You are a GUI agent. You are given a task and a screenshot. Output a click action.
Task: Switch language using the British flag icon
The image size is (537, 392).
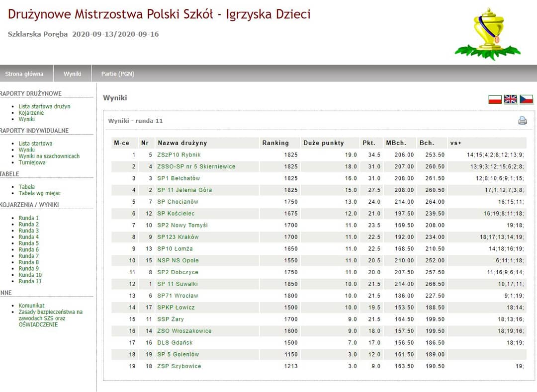point(511,99)
